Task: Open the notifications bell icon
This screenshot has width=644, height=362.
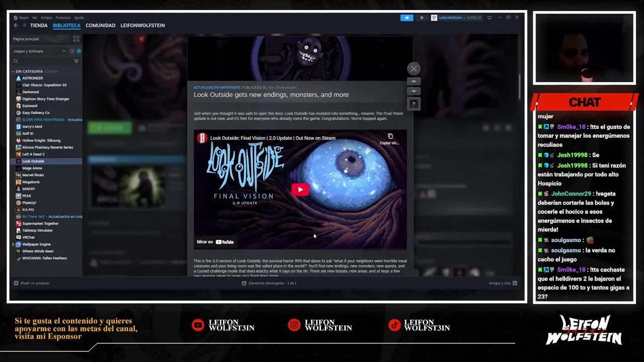Action: (x=422, y=18)
